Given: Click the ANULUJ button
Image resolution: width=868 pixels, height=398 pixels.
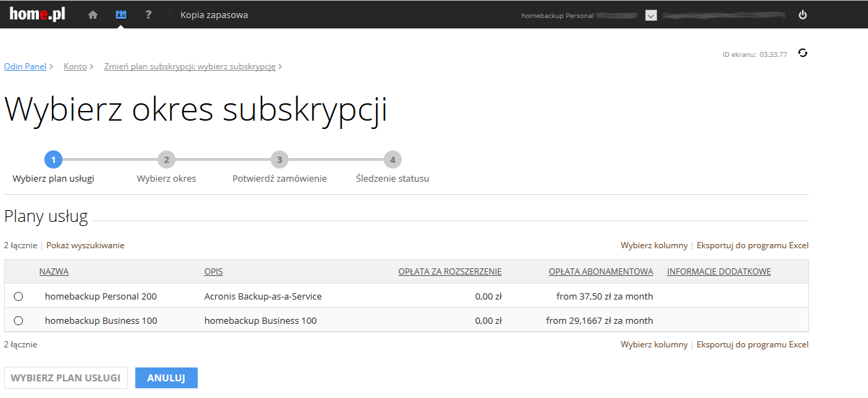Looking at the screenshot, I should 167,378.
